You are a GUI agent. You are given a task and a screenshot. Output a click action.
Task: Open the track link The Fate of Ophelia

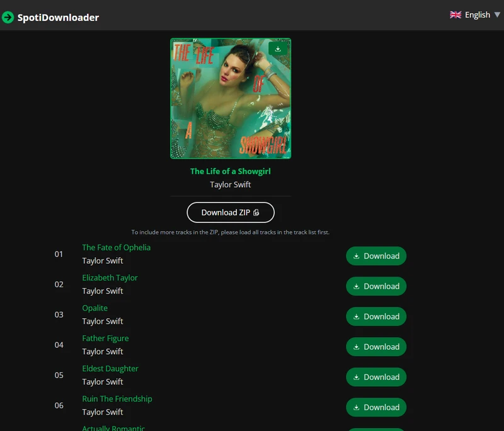coord(116,248)
